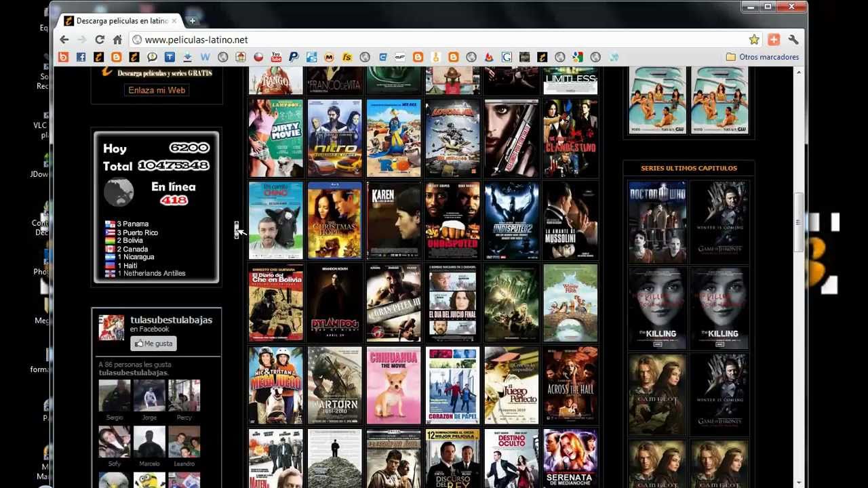This screenshot has height=488, width=868.
Task: Open Game of Thrones poster beside Doctor Who
Action: pos(719,221)
